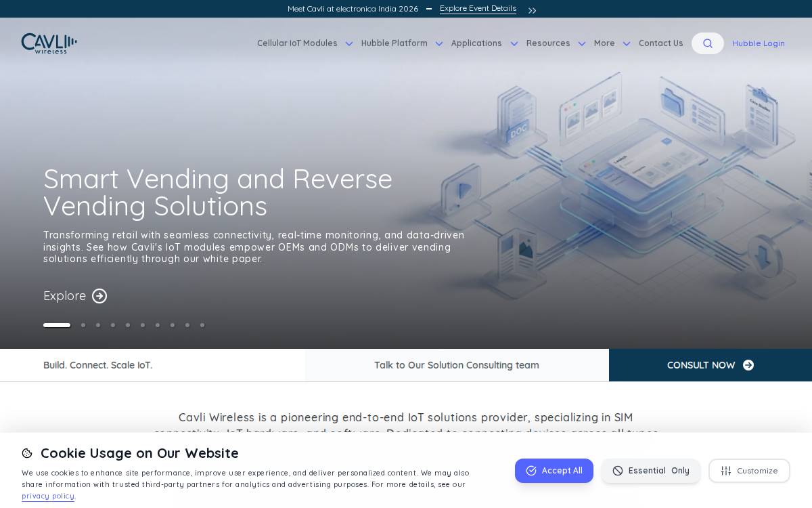Open the privacy policy link
The image size is (812, 508).
48,496
